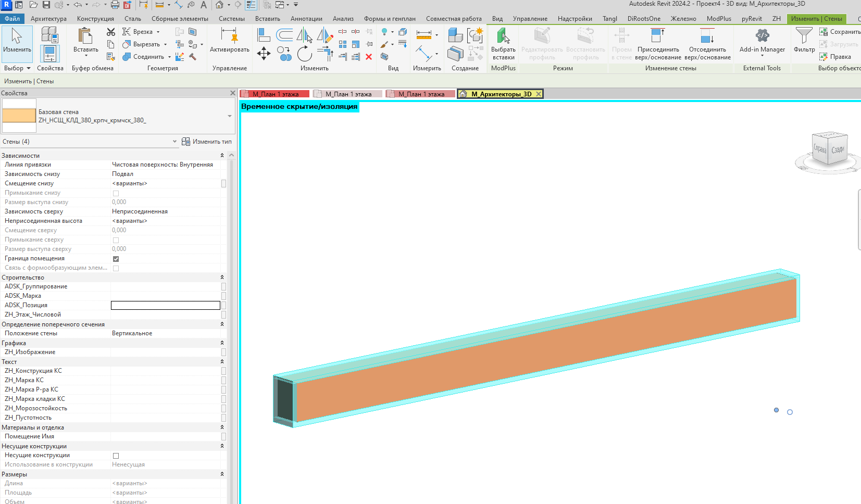Open Type Properties icon in Свойства panel
This screenshot has width=861, height=504.
click(x=49, y=34)
